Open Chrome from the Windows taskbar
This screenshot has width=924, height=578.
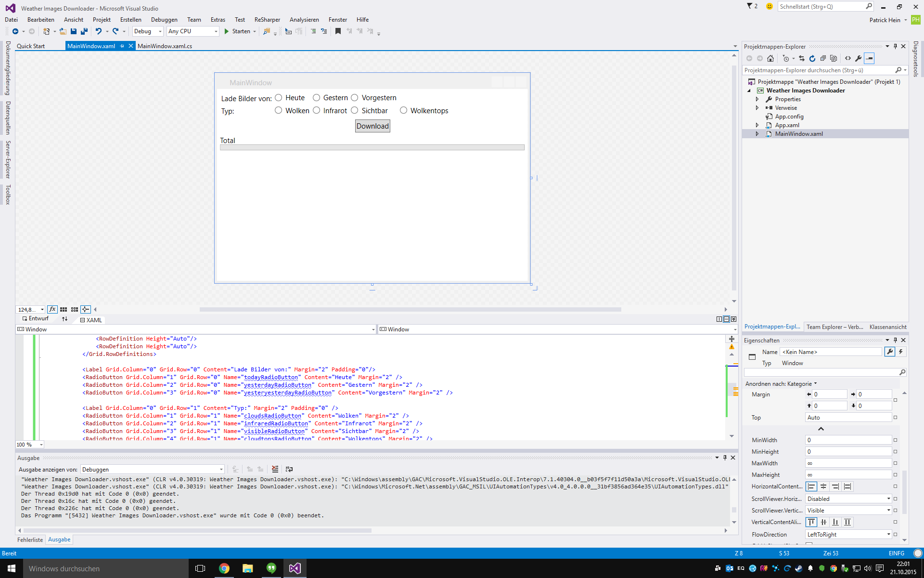tap(224, 568)
